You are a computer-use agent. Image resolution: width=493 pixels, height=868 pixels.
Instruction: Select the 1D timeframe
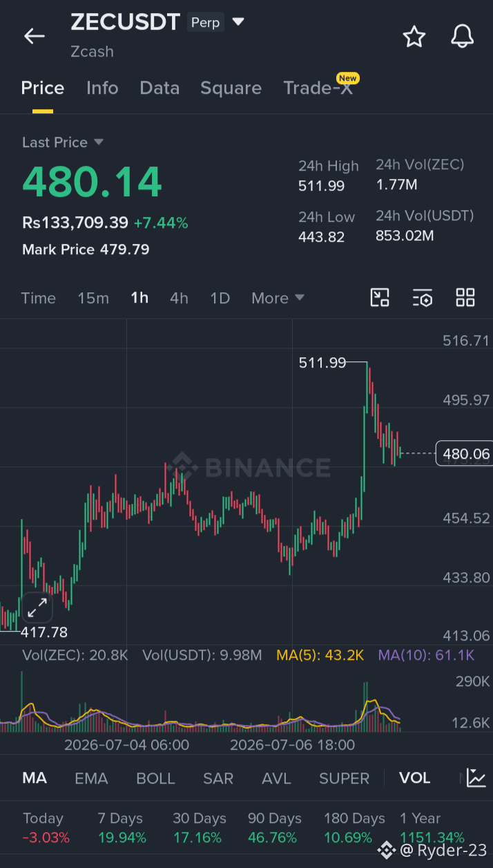click(x=220, y=298)
